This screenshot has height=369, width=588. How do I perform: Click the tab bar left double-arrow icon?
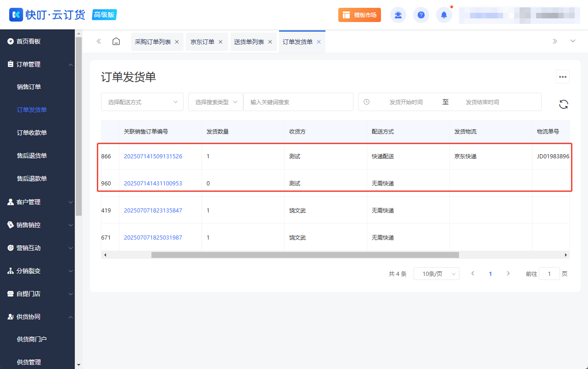point(99,41)
